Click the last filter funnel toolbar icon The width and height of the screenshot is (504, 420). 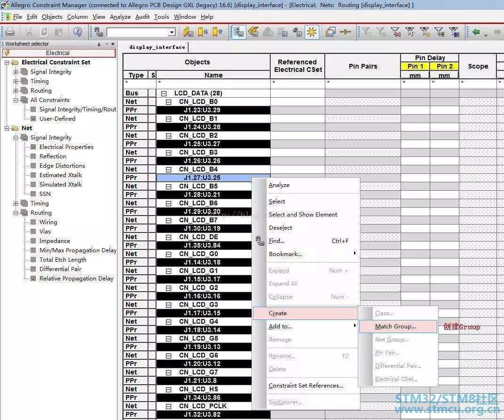point(454,32)
